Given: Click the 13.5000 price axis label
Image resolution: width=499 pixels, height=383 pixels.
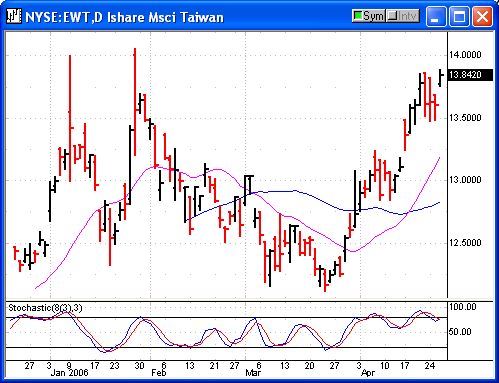Looking at the screenshot, I should click(x=465, y=118).
